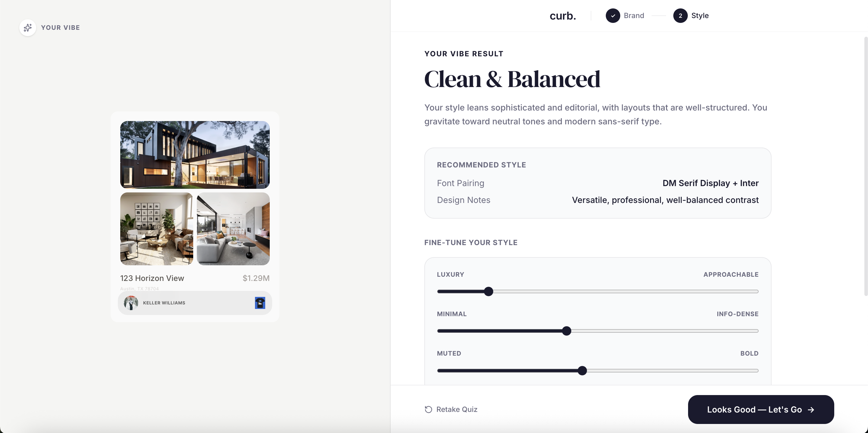Click the $1.29M price
Viewport: 868px width, 433px height.
256,278
